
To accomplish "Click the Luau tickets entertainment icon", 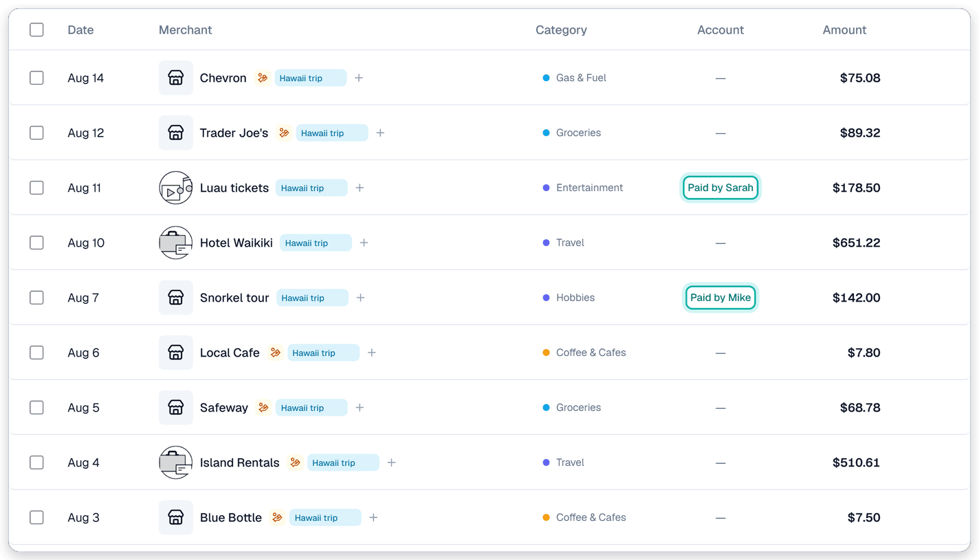I will click(x=175, y=188).
